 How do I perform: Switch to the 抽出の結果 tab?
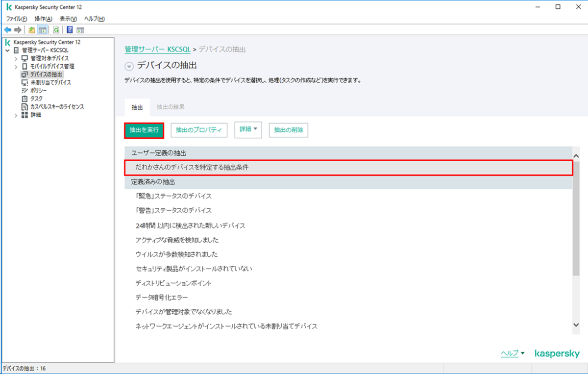click(171, 107)
